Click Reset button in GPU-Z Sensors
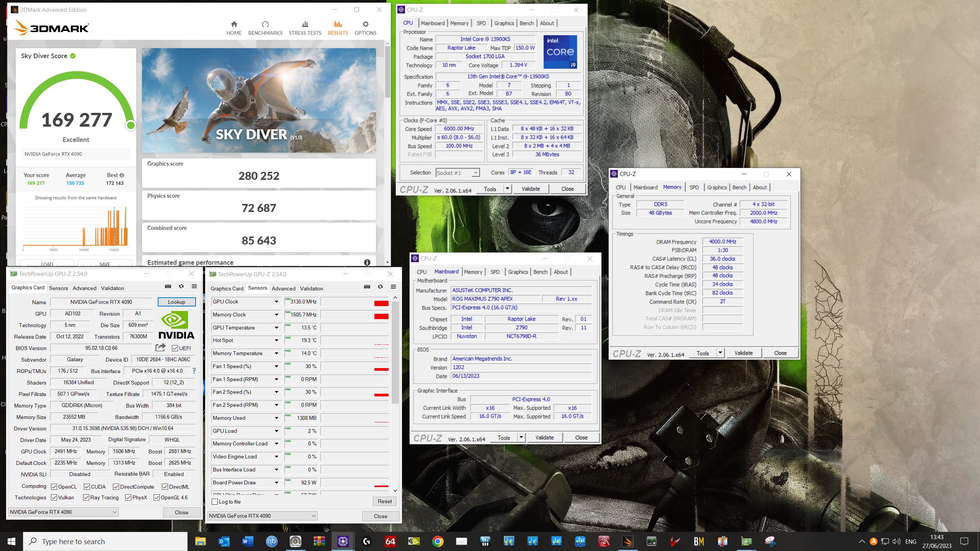Image resolution: width=980 pixels, height=551 pixels. point(384,501)
